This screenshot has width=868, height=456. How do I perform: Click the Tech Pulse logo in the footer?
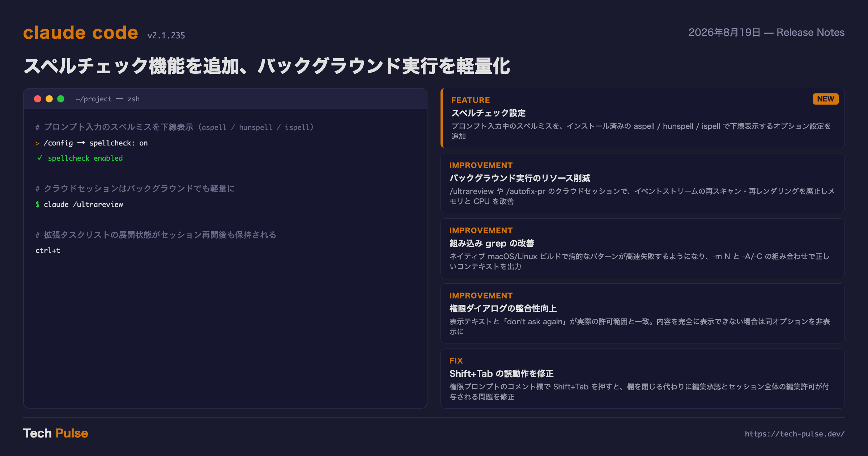56,433
